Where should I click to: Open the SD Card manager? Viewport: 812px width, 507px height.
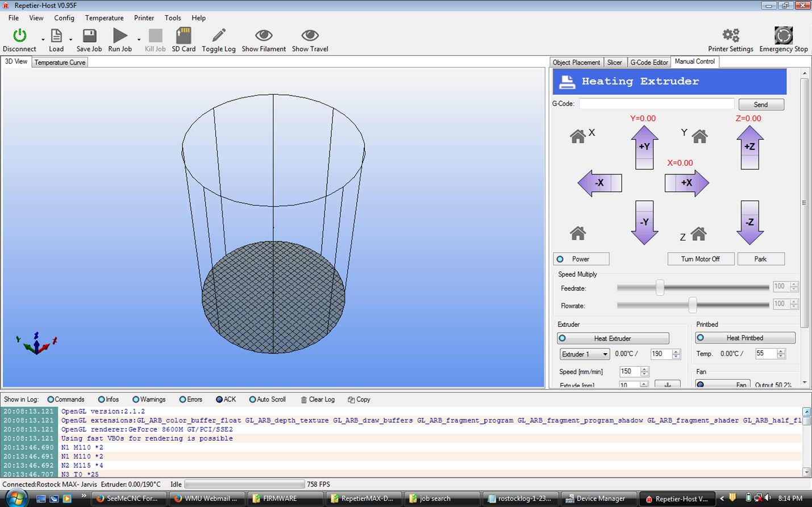click(184, 36)
